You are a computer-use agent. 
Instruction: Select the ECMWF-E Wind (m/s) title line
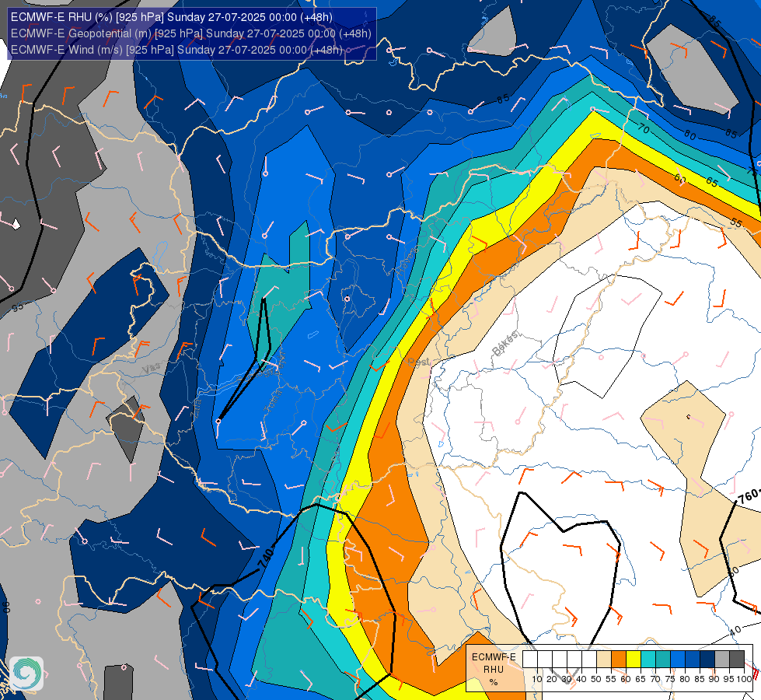(x=176, y=50)
